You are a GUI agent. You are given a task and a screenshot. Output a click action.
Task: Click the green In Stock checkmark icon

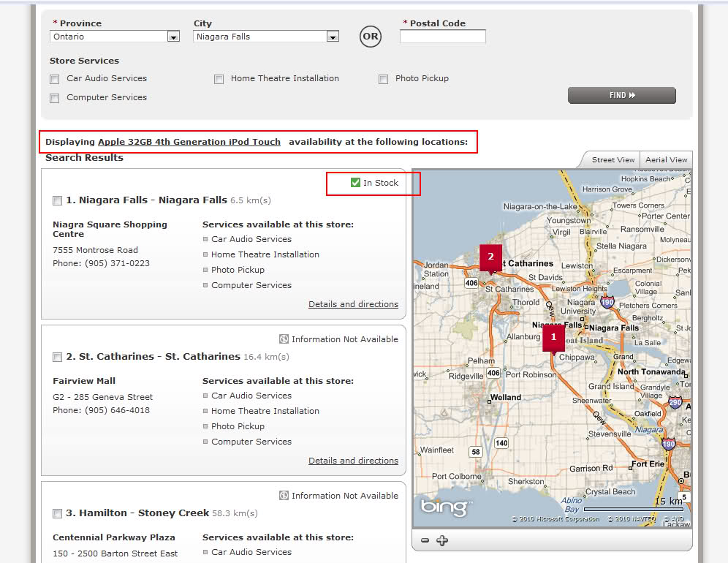[355, 183]
